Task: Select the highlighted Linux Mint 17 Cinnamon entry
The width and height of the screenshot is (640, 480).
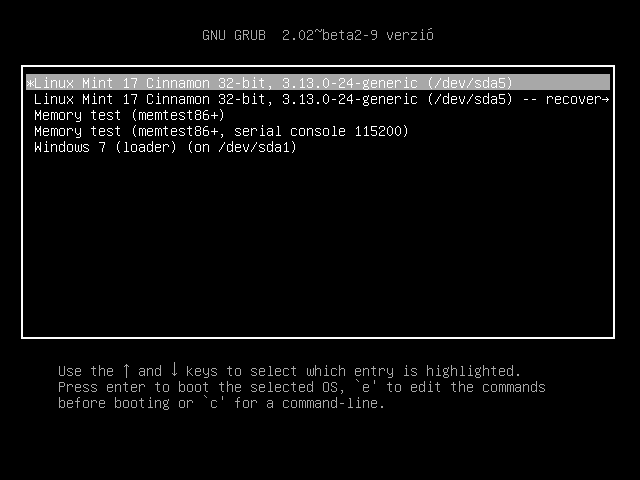Action: click(318, 82)
